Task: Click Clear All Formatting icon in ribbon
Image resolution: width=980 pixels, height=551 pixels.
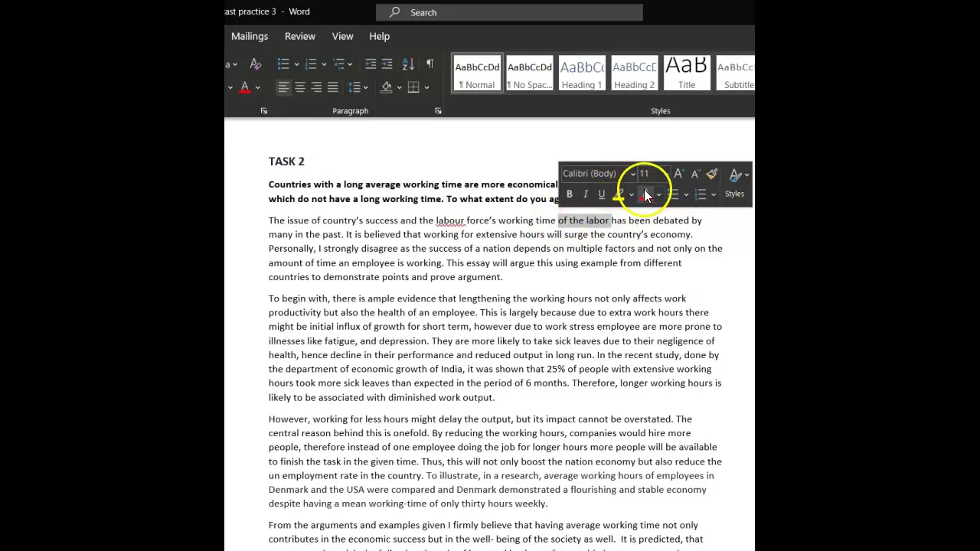Action: (256, 64)
